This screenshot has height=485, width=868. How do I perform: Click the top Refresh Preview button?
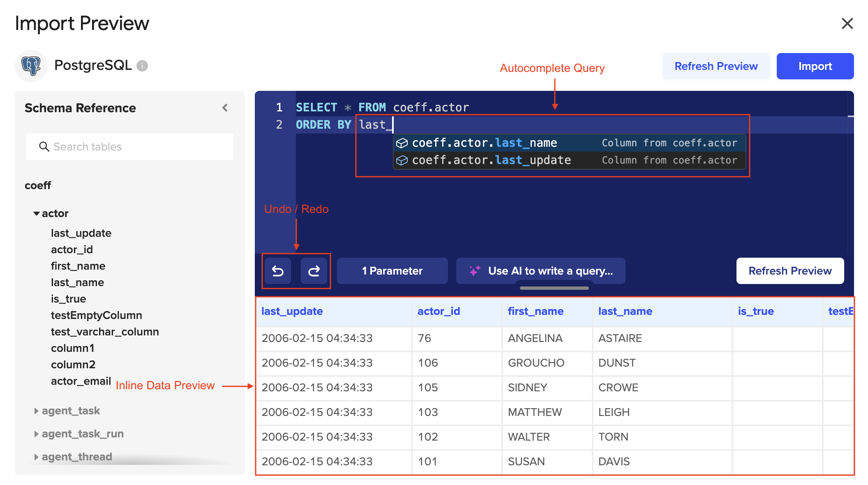pos(716,66)
